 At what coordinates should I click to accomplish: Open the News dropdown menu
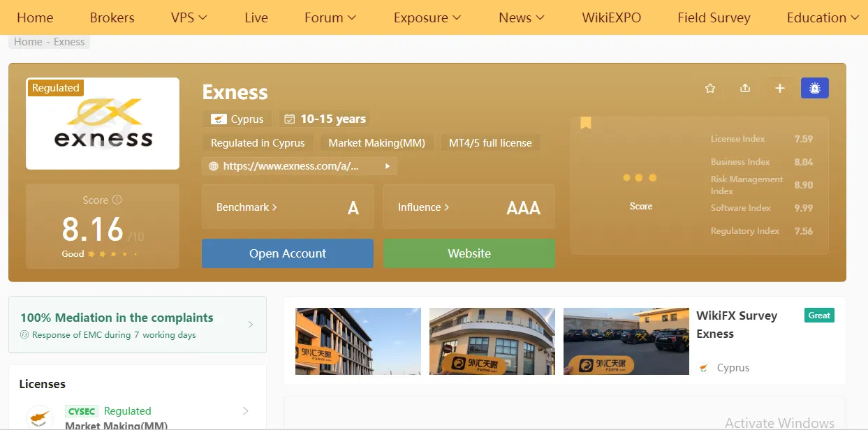[522, 17]
